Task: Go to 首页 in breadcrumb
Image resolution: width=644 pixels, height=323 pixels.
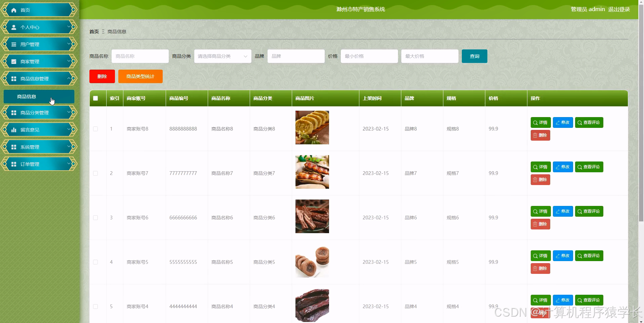Action: coord(94,32)
